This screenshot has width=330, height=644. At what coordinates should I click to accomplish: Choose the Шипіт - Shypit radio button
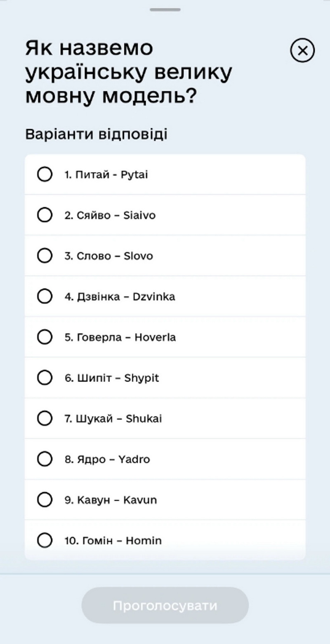click(45, 377)
